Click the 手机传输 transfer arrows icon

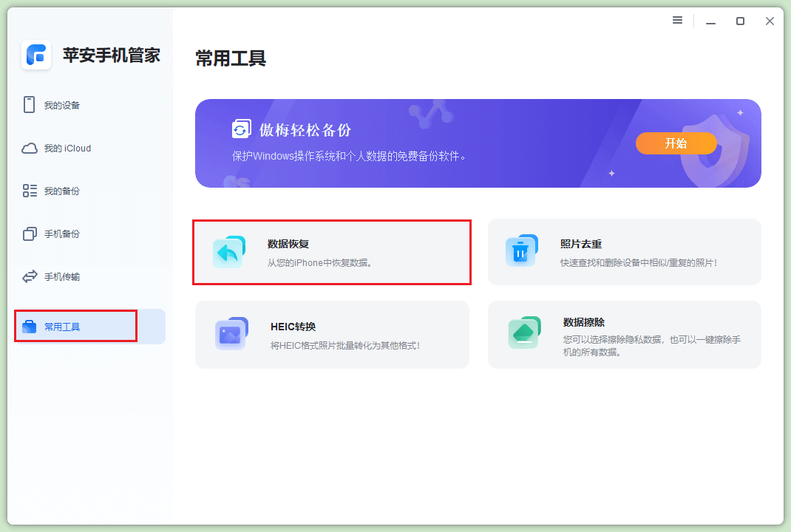click(x=29, y=276)
